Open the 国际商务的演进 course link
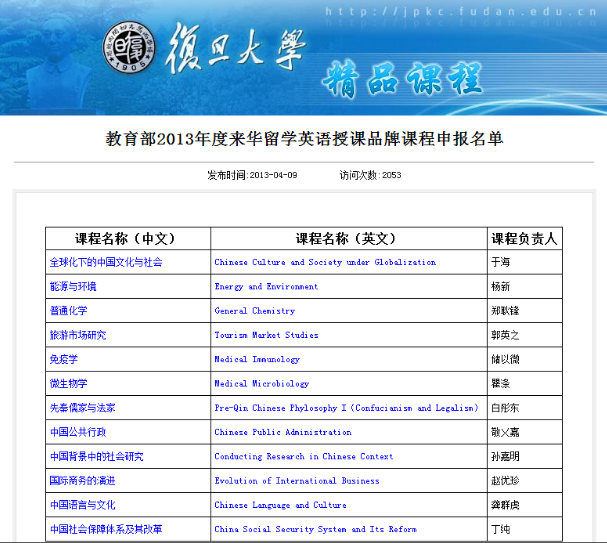Viewport: 607px width, 543px height. click(x=82, y=481)
